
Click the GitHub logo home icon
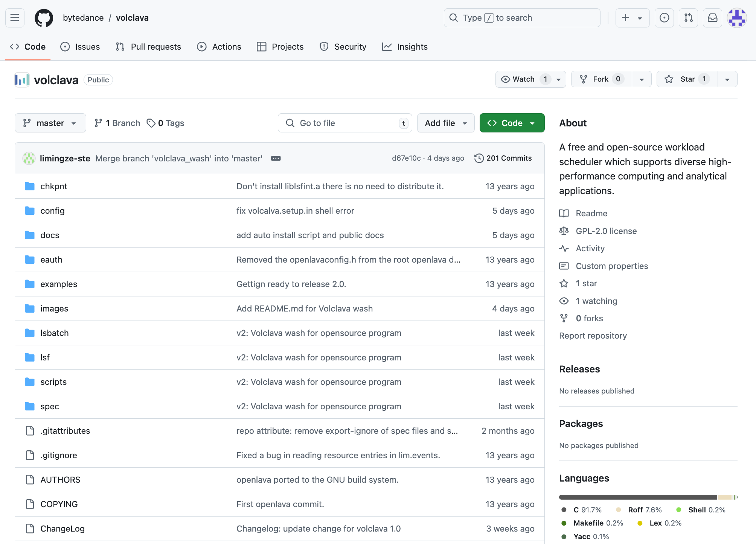(44, 18)
